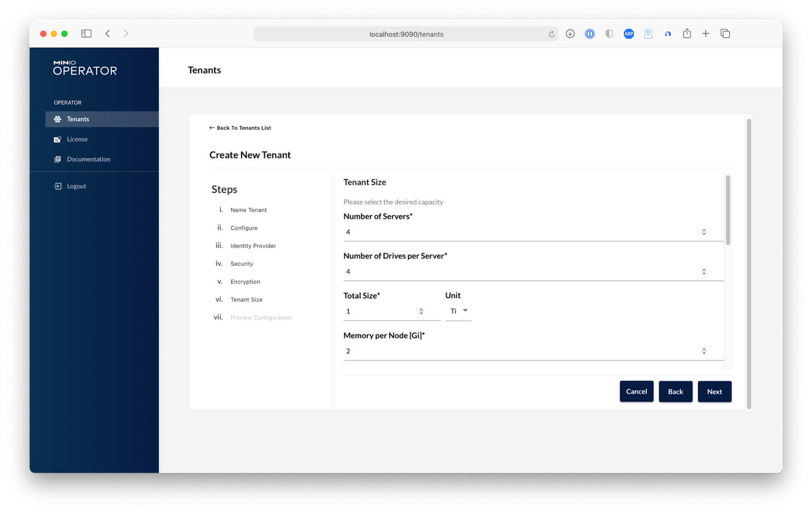Open Documentation from the sidebar icon

(58, 159)
